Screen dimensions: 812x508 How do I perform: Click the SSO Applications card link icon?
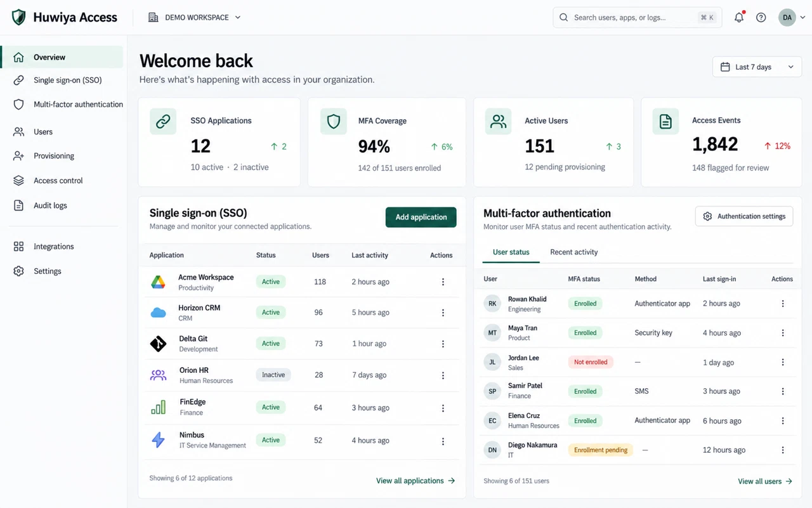(x=163, y=121)
